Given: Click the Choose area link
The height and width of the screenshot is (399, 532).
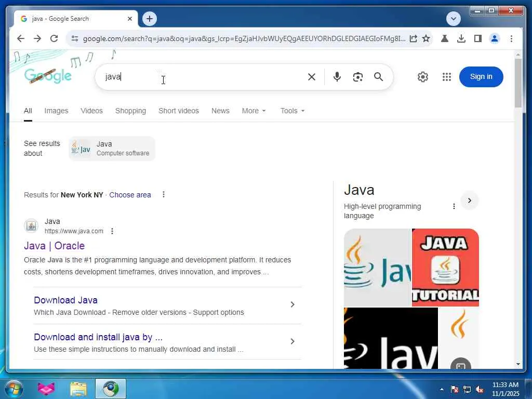Looking at the screenshot, I should (130, 195).
